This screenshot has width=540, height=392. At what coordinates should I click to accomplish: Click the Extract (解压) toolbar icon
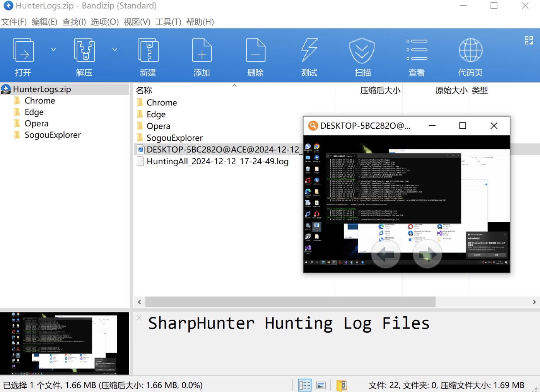click(x=84, y=50)
